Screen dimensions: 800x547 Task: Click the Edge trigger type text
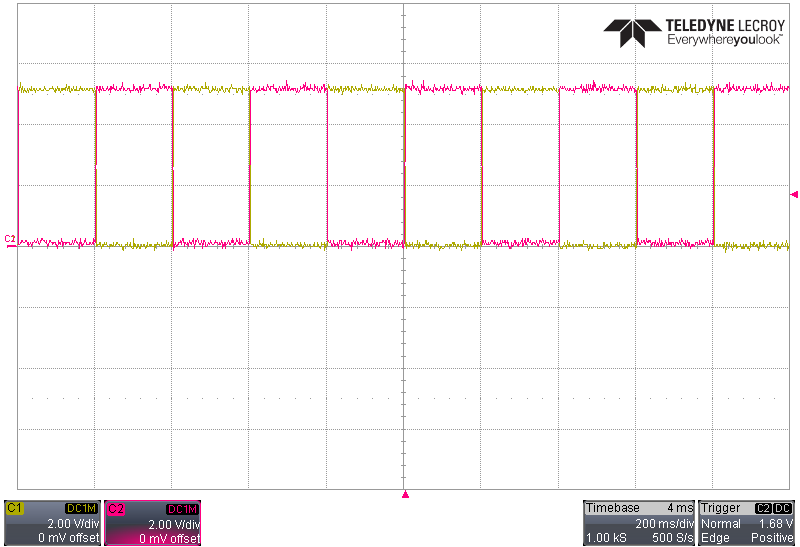pyautogui.click(x=715, y=538)
